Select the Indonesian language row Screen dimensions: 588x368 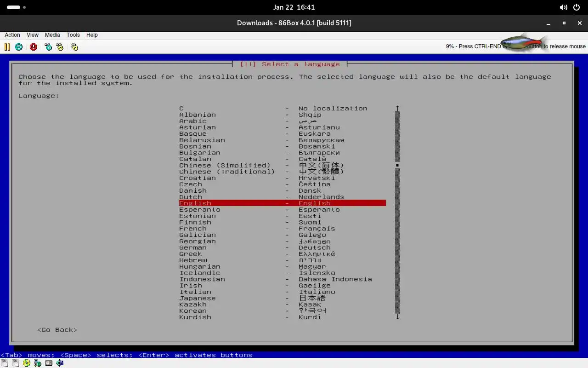point(283,279)
